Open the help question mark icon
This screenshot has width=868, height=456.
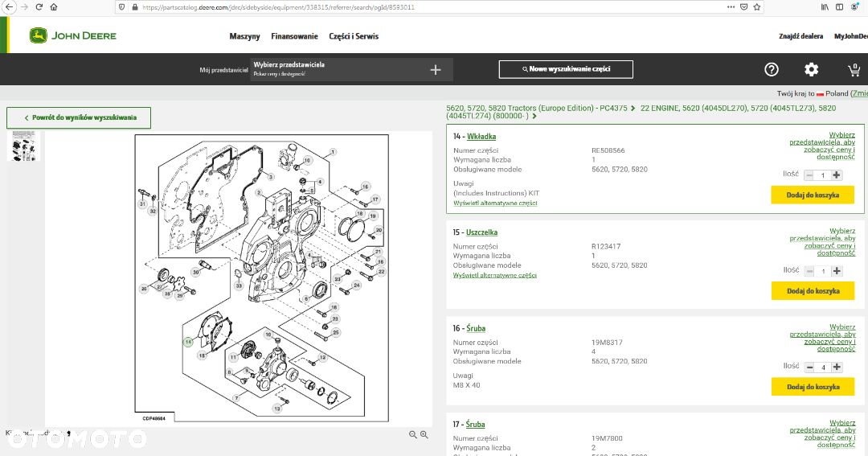pyautogui.click(x=771, y=69)
